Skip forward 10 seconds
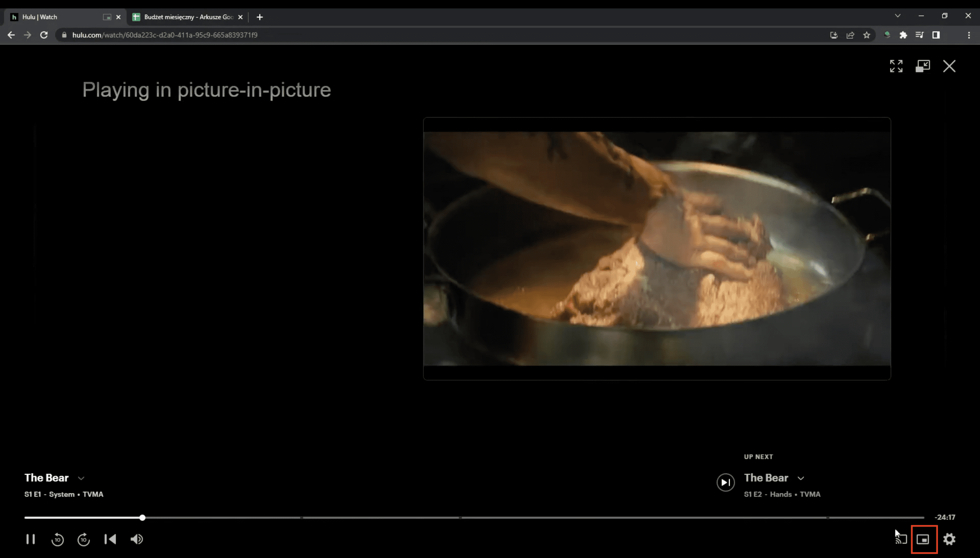This screenshot has width=980, height=558. [83, 539]
